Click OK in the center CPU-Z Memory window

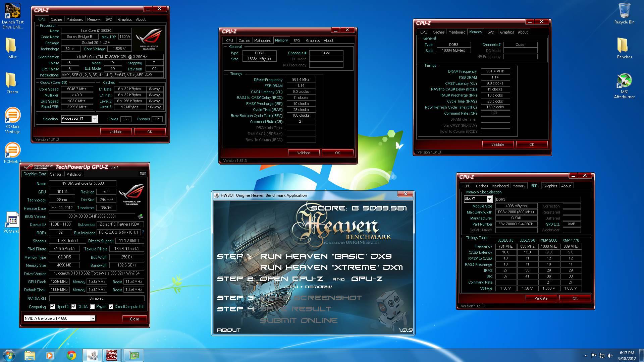pyautogui.click(x=337, y=153)
